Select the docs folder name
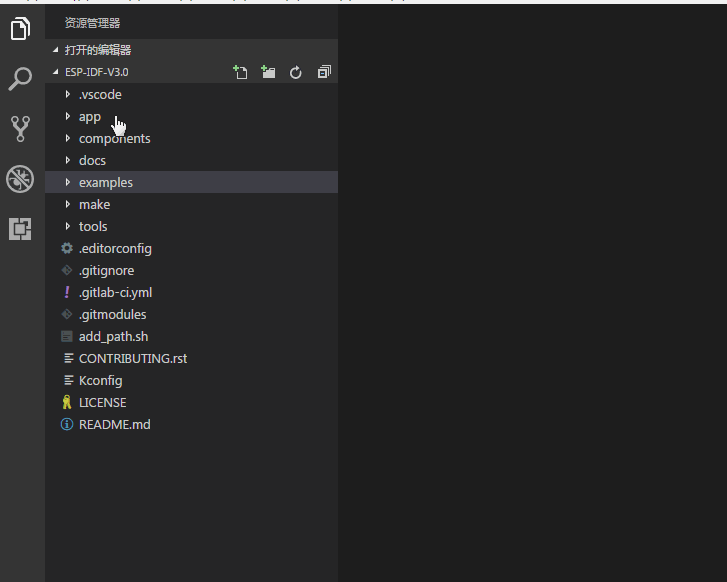 [x=92, y=160]
